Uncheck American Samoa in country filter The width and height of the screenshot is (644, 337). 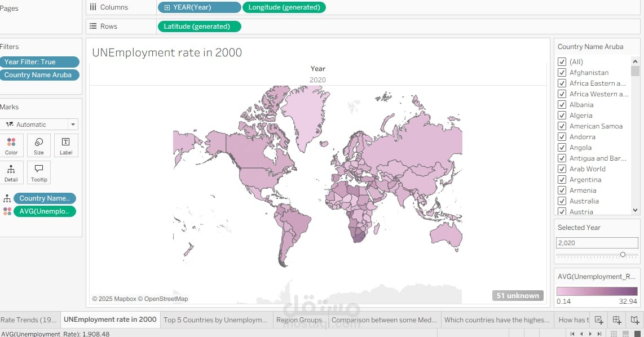coord(562,126)
